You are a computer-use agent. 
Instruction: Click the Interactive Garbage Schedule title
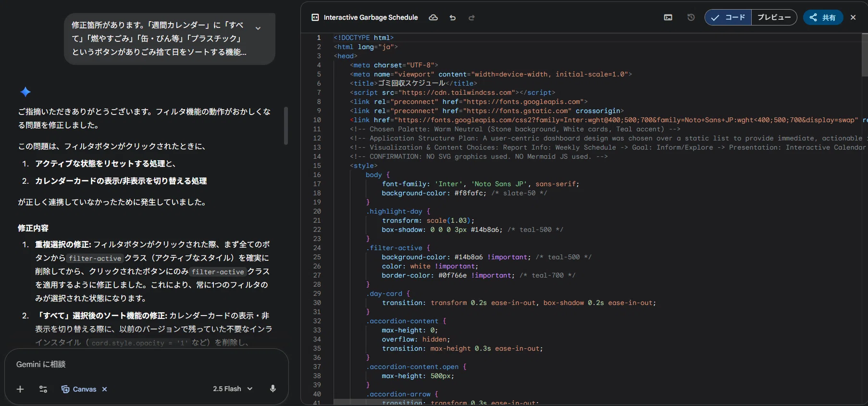coord(371,17)
